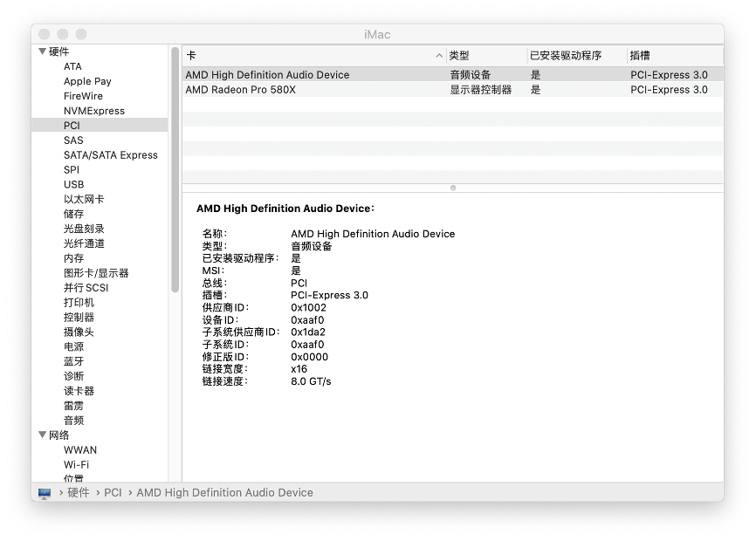Sort by the 卡 column header
The image size is (756, 541).
[x=314, y=56]
